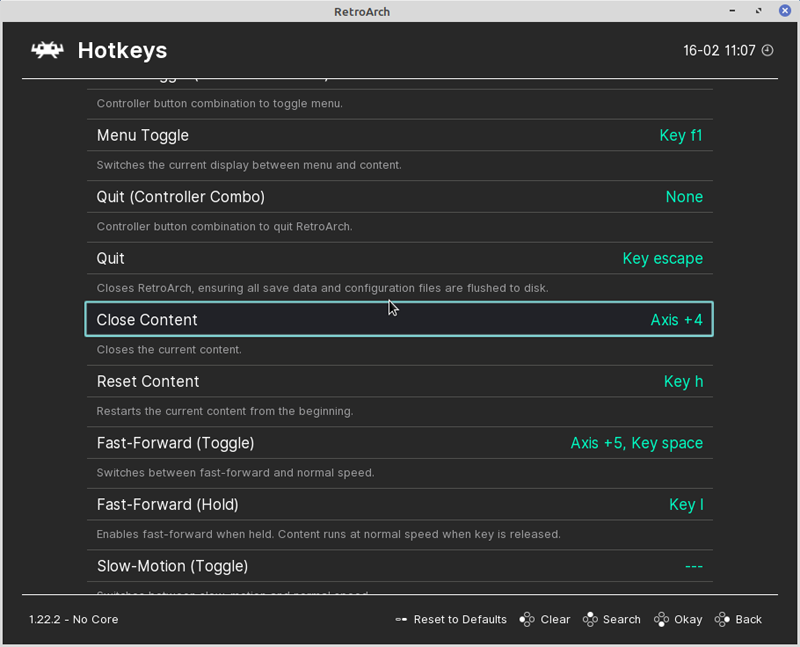Click the 'Key l' Fast-Forward Hold value

pyautogui.click(x=686, y=504)
